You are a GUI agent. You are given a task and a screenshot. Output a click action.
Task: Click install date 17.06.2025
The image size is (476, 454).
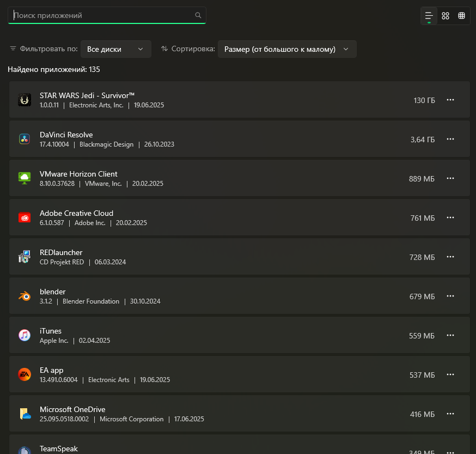[x=189, y=419]
